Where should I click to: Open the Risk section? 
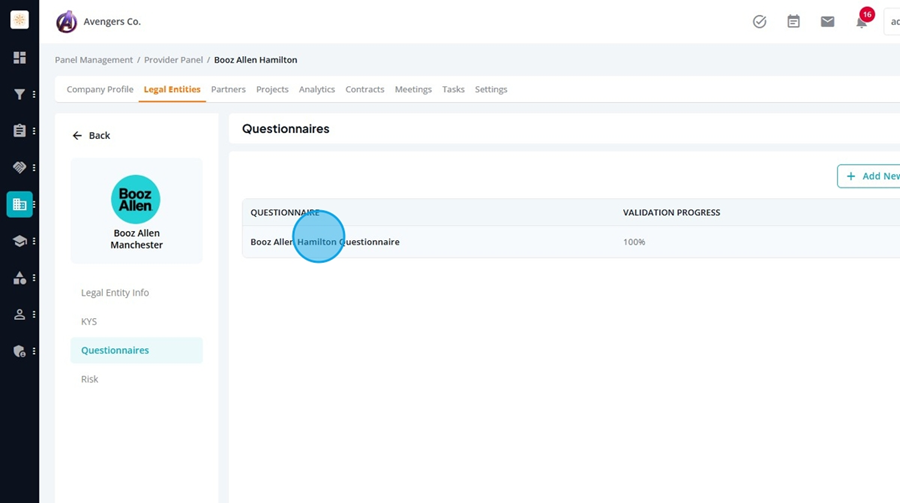coord(90,379)
